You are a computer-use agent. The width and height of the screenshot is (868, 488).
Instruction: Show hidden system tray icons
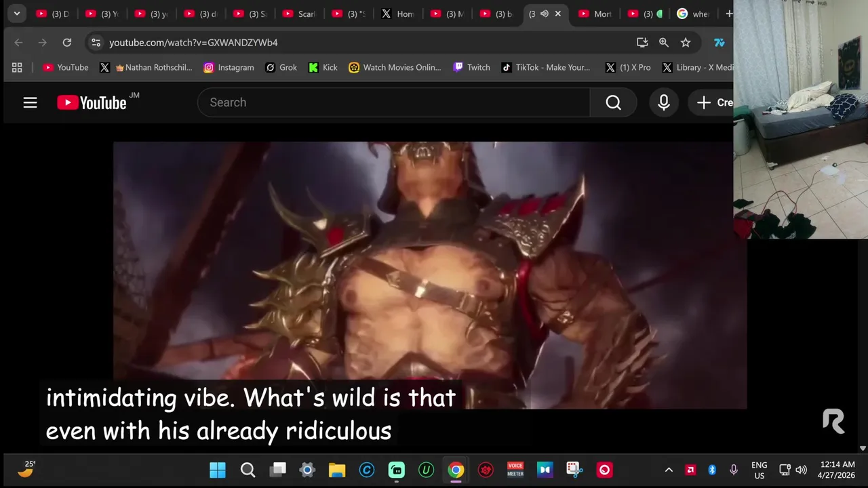(669, 470)
